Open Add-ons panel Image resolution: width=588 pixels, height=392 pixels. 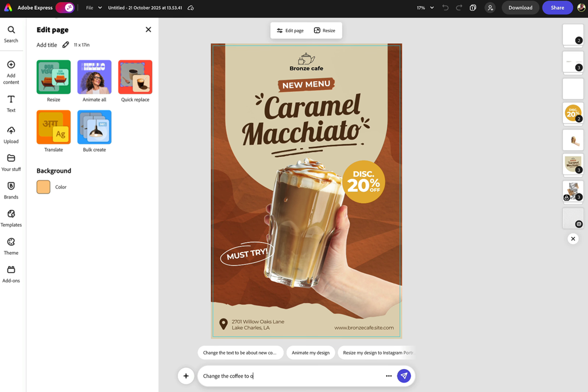point(11,274)
